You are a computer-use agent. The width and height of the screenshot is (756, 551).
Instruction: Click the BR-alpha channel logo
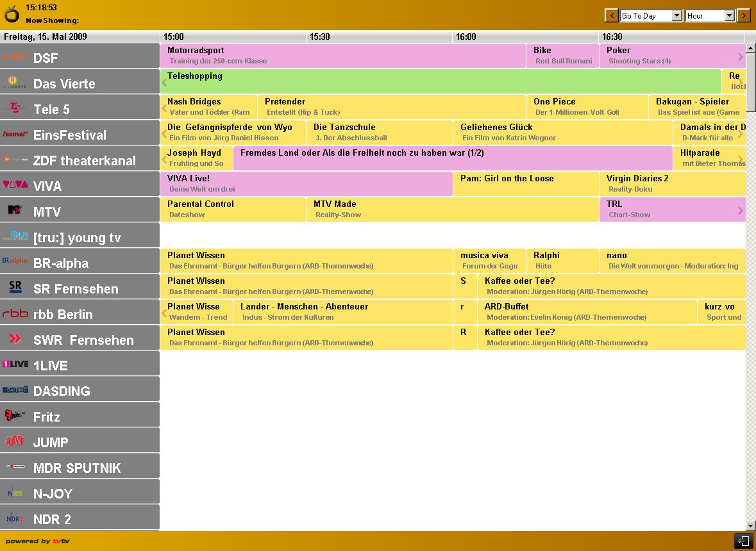[x=15, y=261]
